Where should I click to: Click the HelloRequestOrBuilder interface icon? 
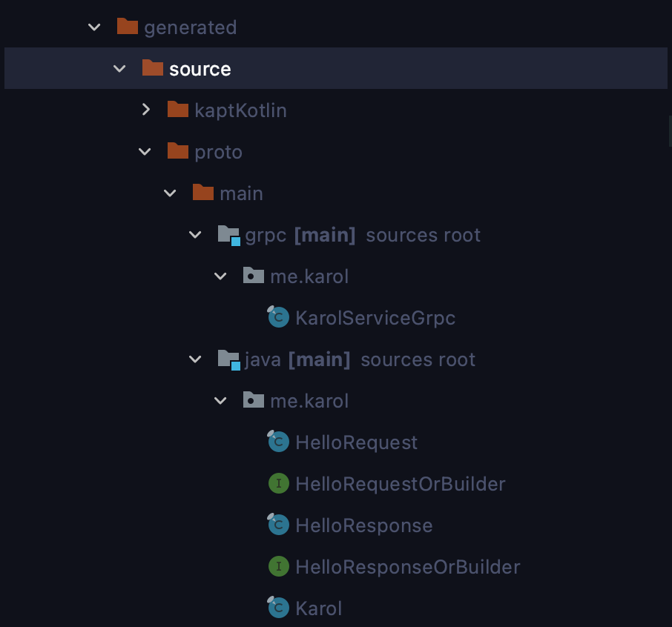(x=279, y=483)
